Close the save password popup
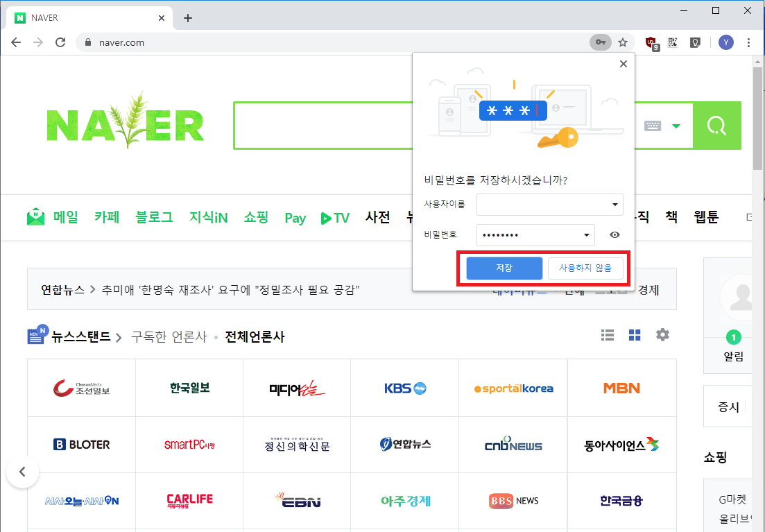This screenshot has width=765, height=532. [x=623, y=64]
